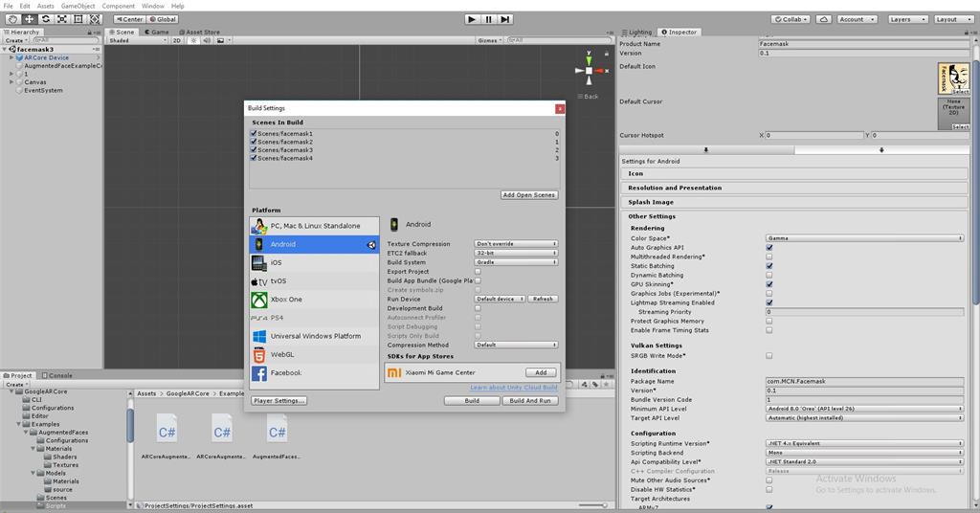Image resolution: width=980 pixels, height=513 pixels.
Task: Open Minimum API Level dropdown
Action: point(864,409)
